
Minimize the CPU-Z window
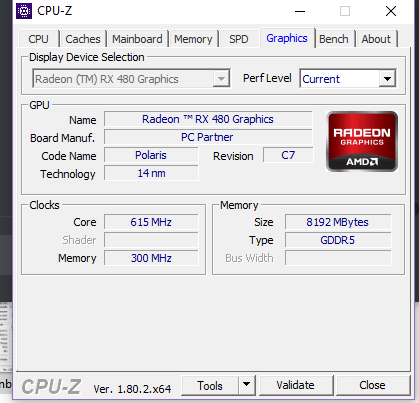(x=300, y=11)
